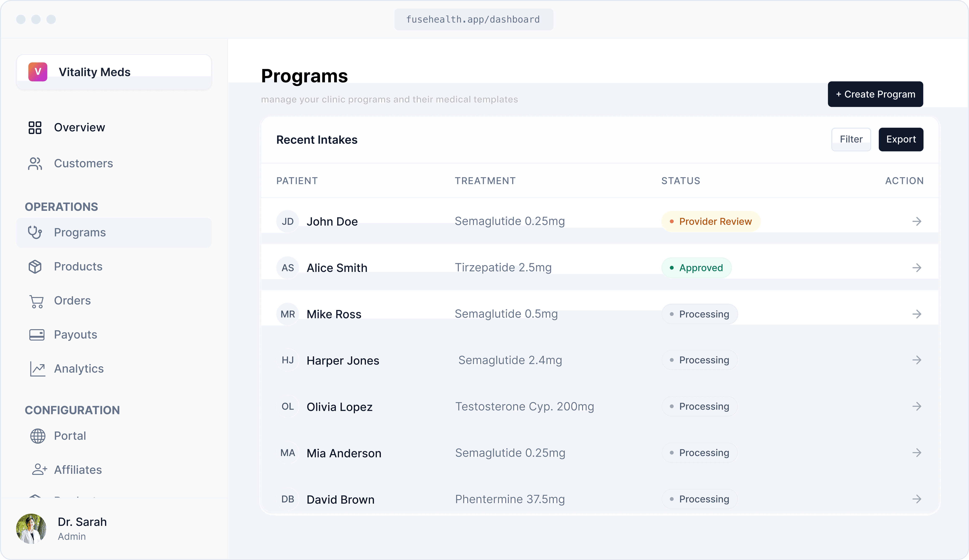Image resolution: width=969 pixels, height=560 pixels.
Task: Click the Portal globe icon
Action: point(38,436)
